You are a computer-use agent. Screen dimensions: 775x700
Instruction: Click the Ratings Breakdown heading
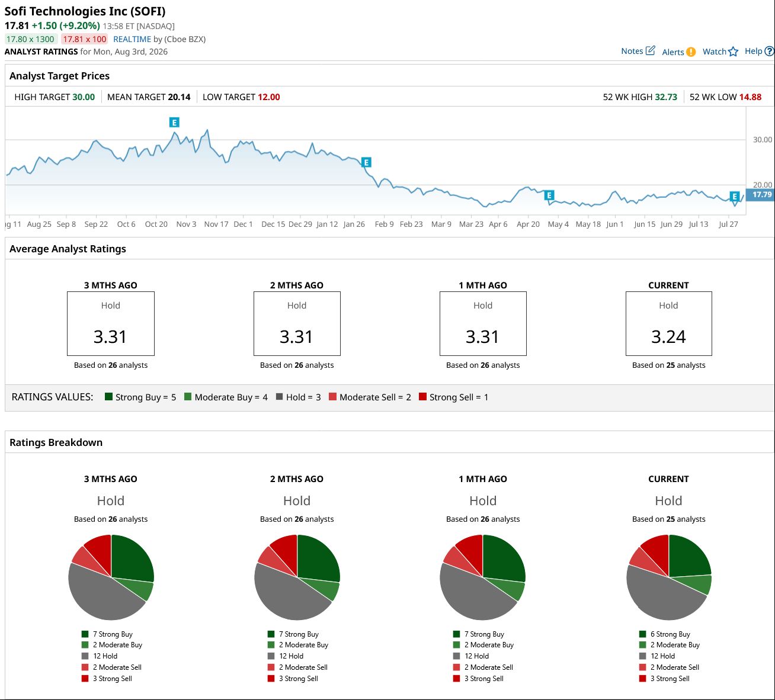(x=56, y=442)
